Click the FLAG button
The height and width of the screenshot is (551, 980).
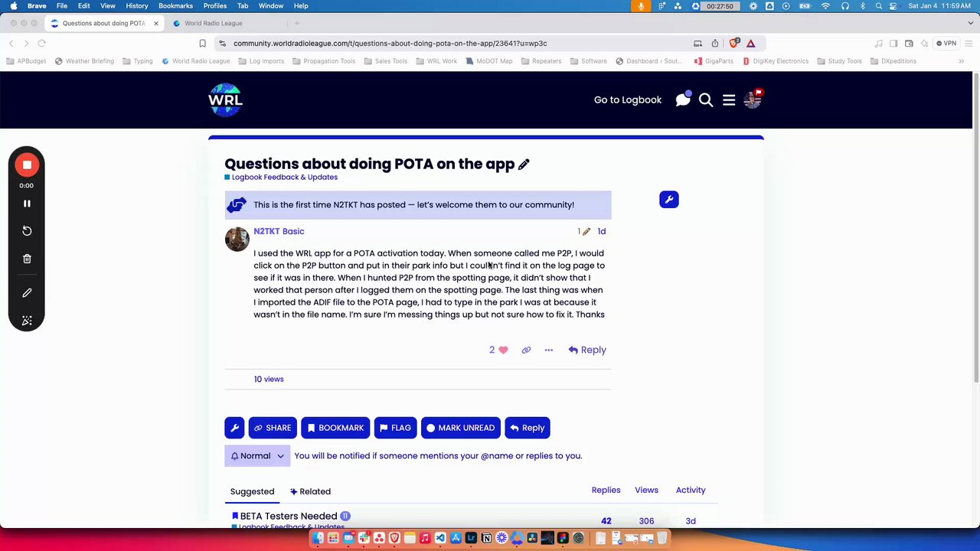tap(395, 428)
